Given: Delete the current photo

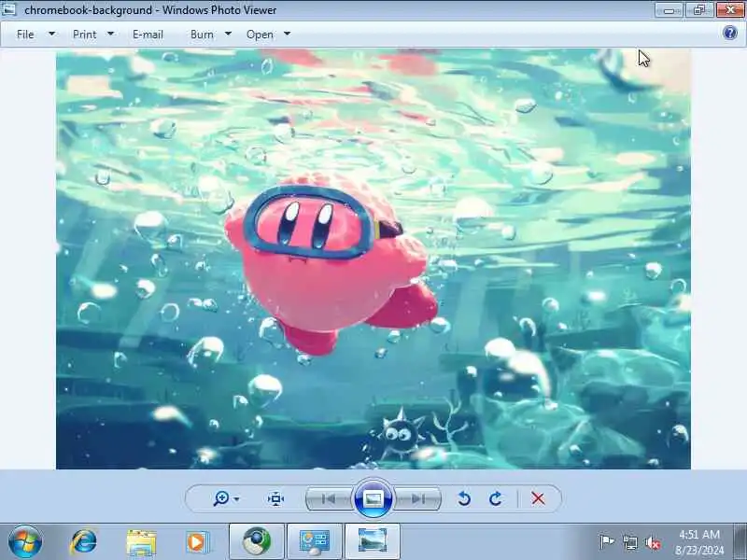Looking at the screenshot, I should (539, 498).
